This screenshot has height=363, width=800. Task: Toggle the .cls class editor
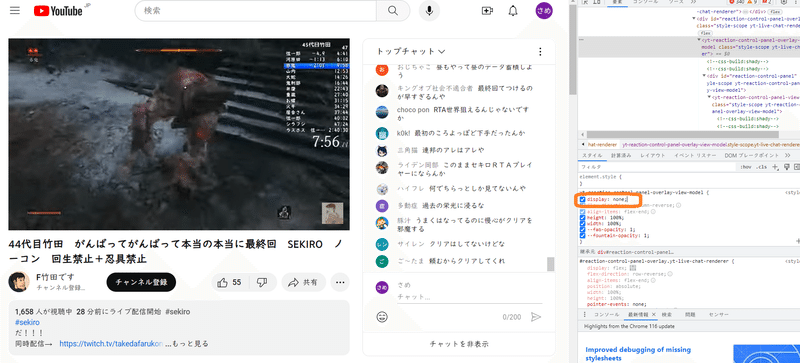(x=762, y=167)
